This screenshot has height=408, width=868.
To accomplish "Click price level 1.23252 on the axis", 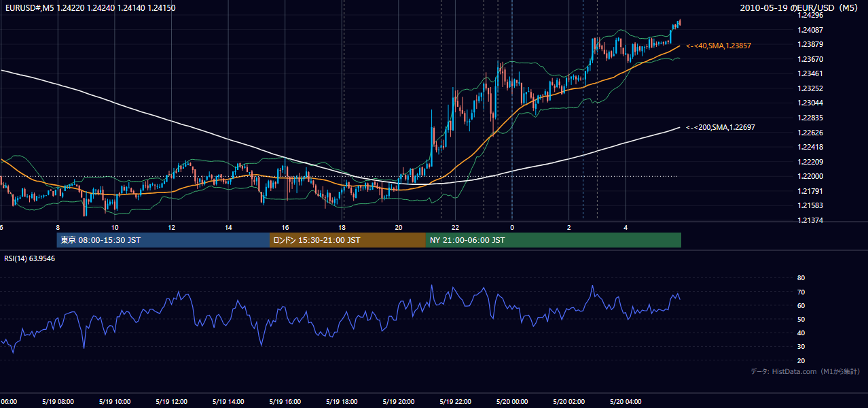I will pyautogui.click(x=810, y=88).
